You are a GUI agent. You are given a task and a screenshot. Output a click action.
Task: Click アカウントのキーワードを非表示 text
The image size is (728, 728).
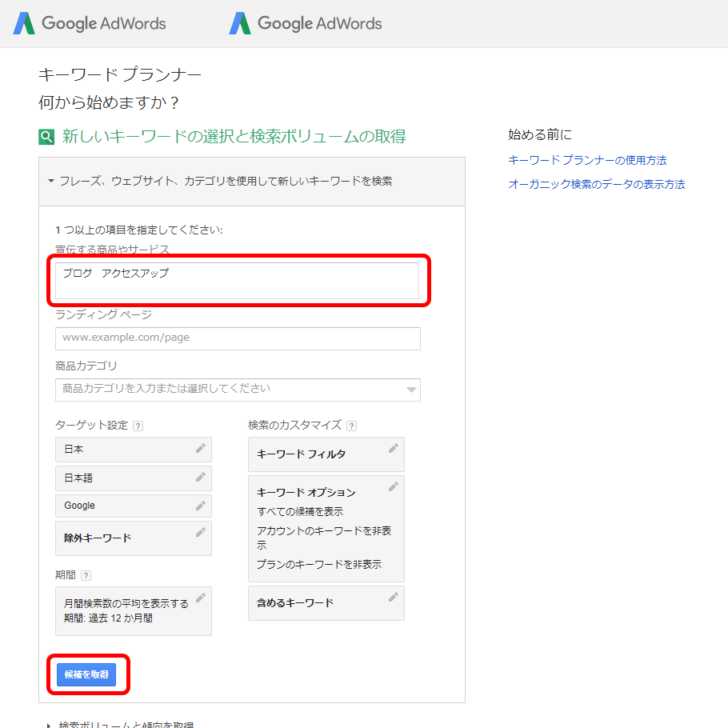point(324,538)
